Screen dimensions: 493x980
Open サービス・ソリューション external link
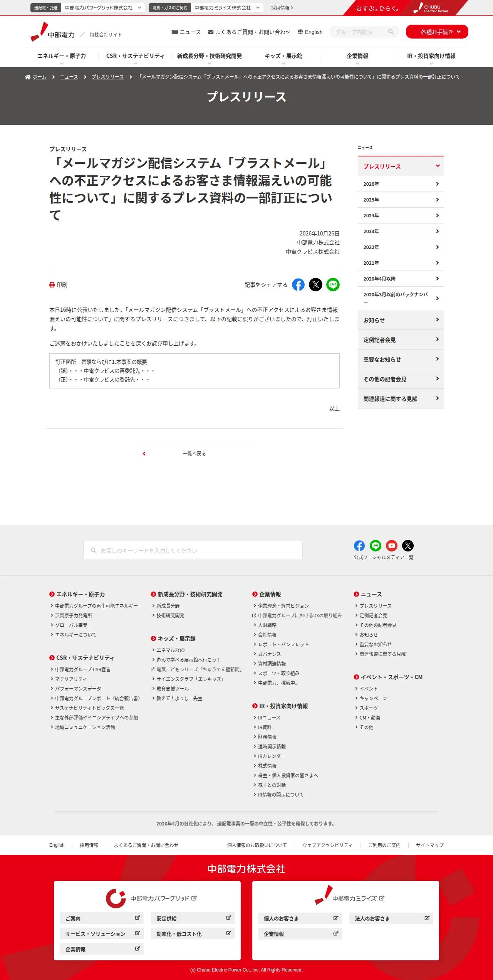click(x=102, y=933)
